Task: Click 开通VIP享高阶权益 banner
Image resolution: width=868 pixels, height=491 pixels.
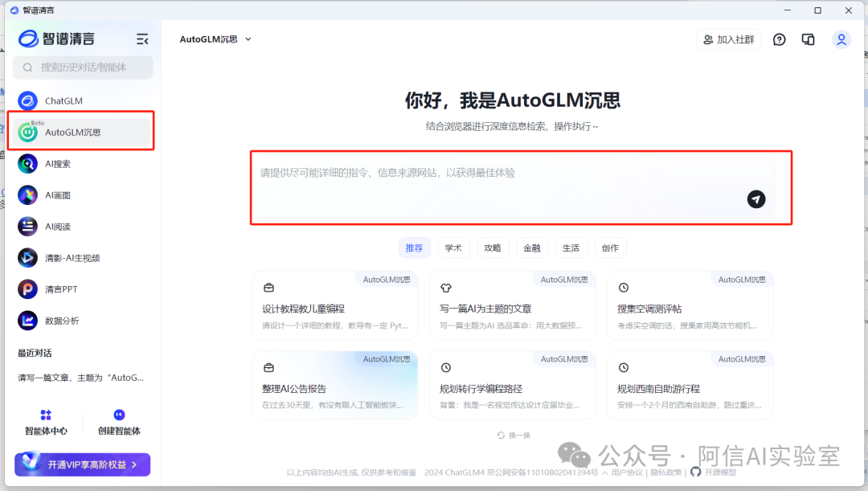Action: (83, 464)
